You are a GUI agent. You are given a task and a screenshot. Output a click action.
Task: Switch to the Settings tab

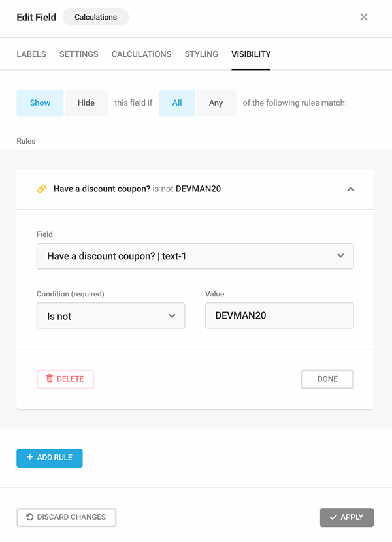79,54
